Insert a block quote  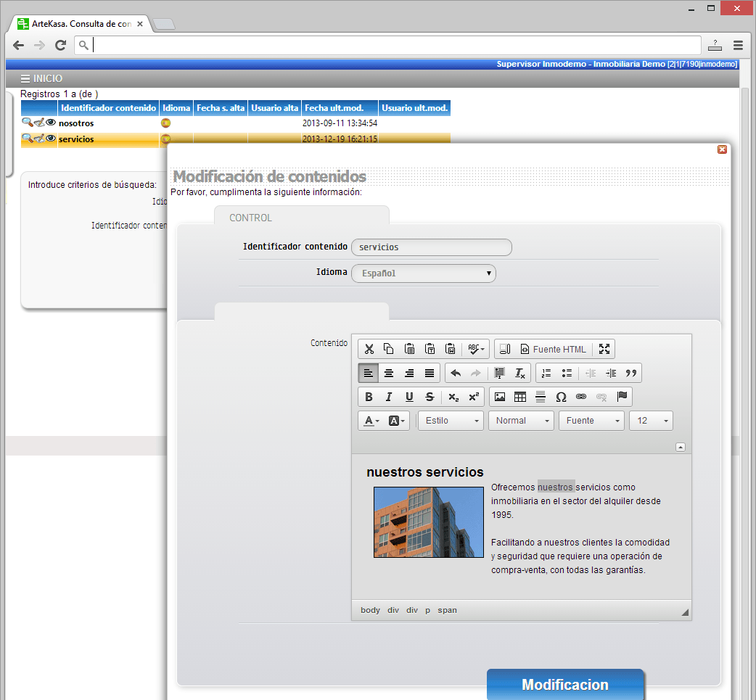(631, 373)
